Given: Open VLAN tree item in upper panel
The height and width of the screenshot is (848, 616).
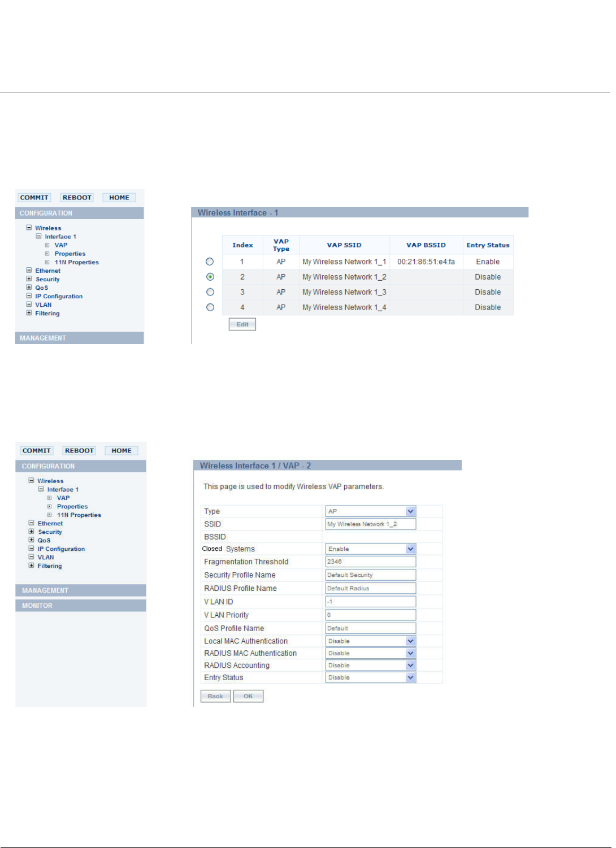Looking at the screenshot, I should tap(44, 305).
